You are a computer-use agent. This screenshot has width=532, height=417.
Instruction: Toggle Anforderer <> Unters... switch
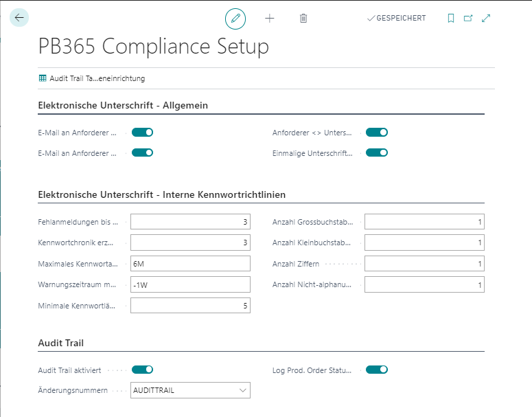click(x=377, y=133)
